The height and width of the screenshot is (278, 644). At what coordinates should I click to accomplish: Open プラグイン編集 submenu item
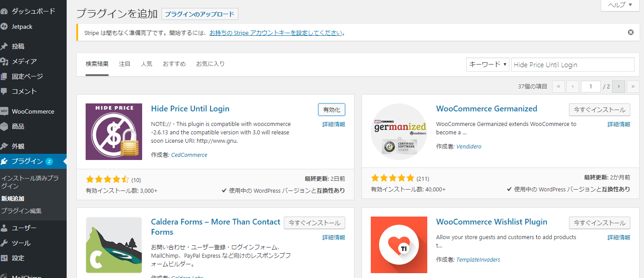[x=21, y=211]
